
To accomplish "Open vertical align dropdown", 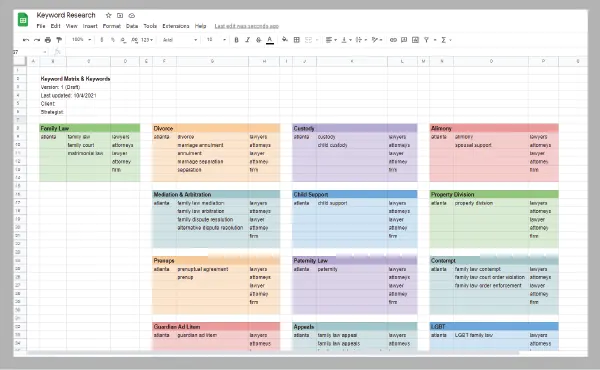I will click(346, 40).
